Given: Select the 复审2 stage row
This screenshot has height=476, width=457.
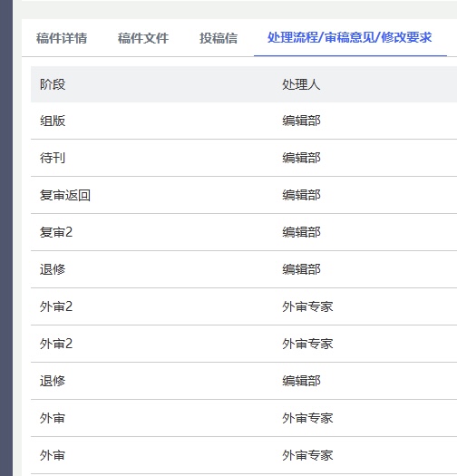Looking at the screenshot, I should 244,232.
